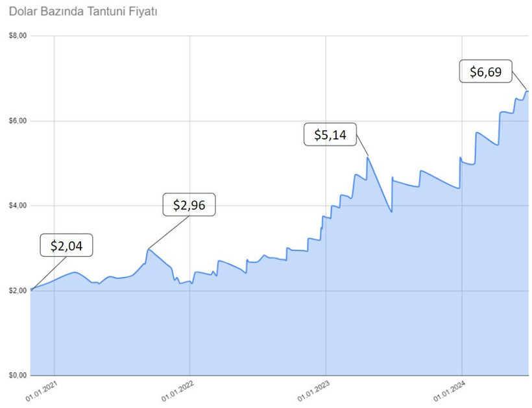Select the $4,00 y-axis label
Image resolution: width=532 pixels, height=408 pixels.
click(18, 206)
